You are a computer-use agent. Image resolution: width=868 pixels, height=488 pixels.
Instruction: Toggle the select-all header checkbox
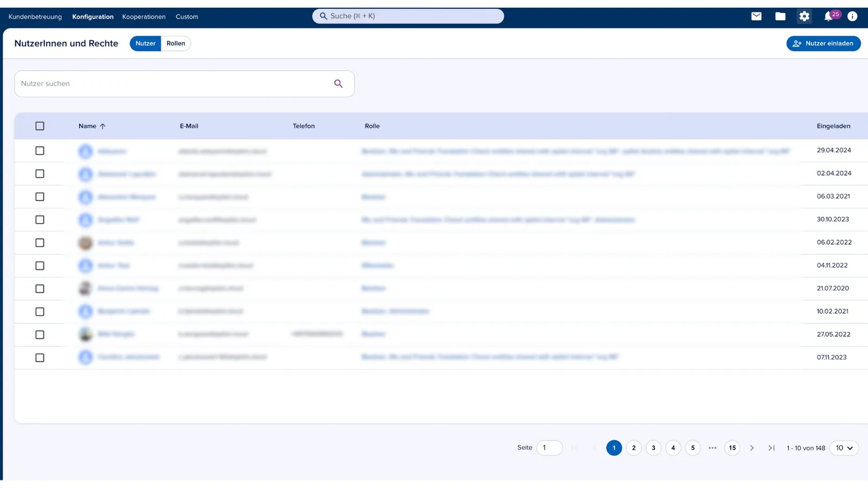(40, 126)
